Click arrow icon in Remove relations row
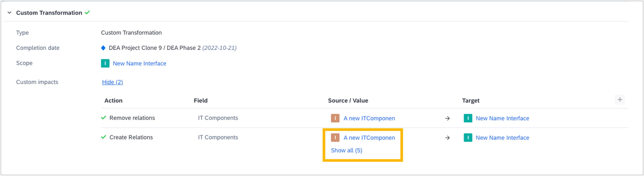644x176 pixels. tap(447, 118)
